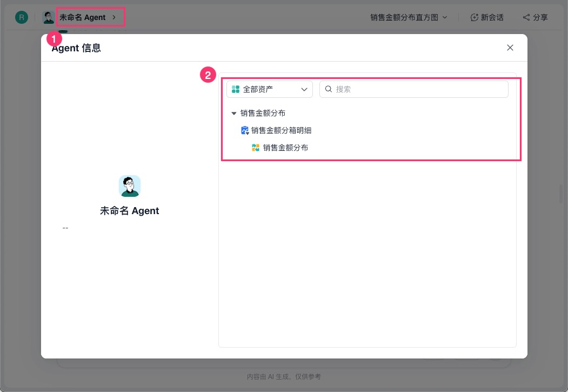Click the magnifier icon in search box
568x392 pixels.
tap(328, 89)
